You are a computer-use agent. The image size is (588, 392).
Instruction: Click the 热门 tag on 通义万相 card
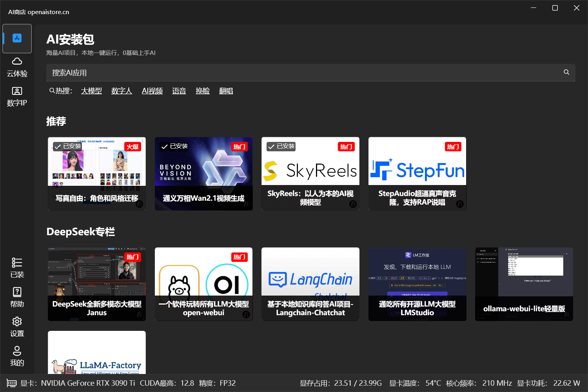[x=240, y=147]
